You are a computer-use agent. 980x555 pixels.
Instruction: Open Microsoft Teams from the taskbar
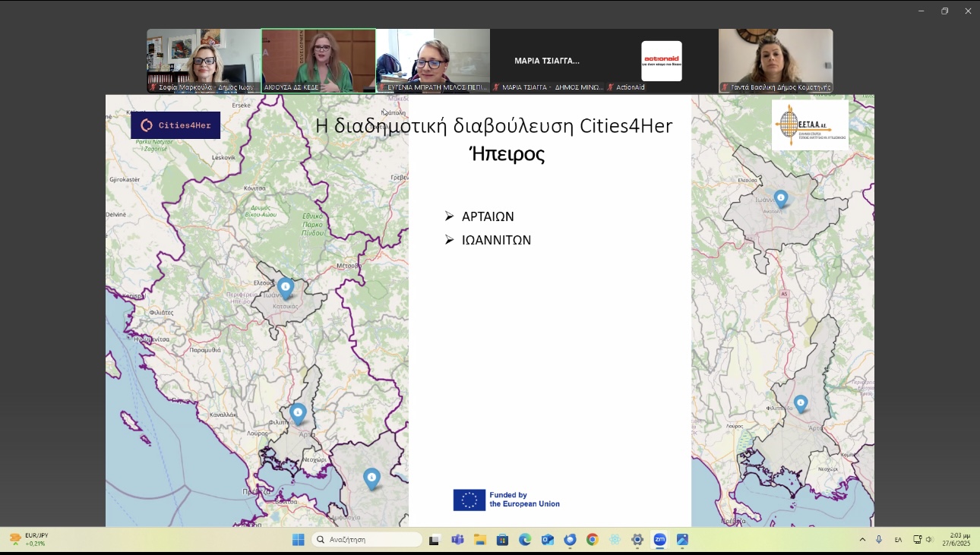[x=457, y=540]
